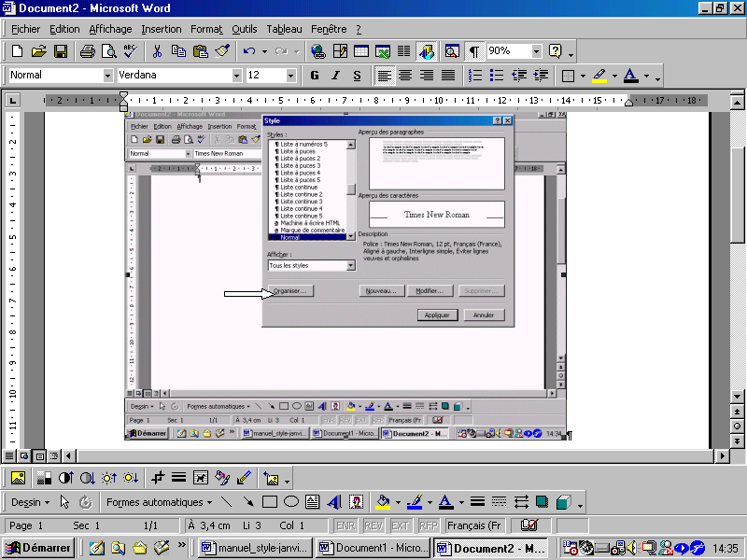
Task: Insert WordArt from the Drawing toolbar
Action: [x=334, y=502]
